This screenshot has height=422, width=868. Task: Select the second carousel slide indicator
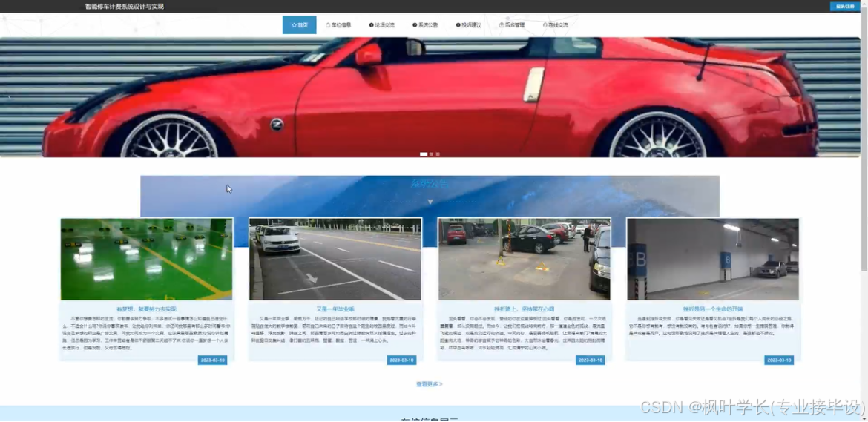click(x=432, y=154)
